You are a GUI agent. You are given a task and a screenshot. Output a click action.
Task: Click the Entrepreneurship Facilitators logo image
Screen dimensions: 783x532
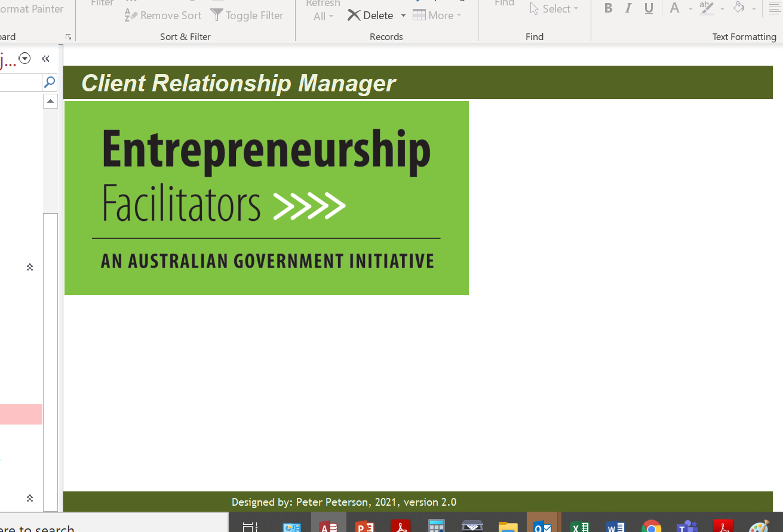click(x=266, y=198)
